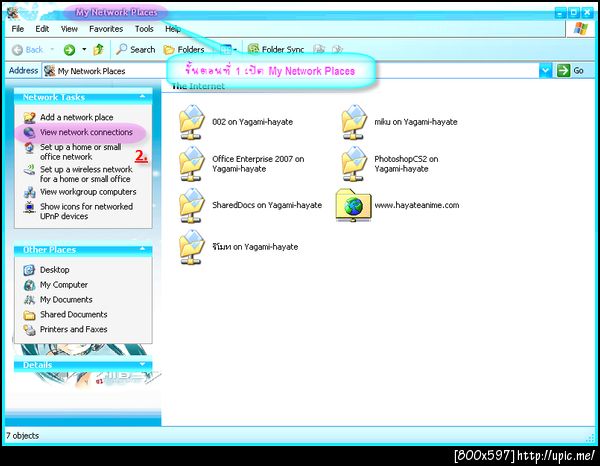Click the Folder Sync toolbar button

[276, 49]
